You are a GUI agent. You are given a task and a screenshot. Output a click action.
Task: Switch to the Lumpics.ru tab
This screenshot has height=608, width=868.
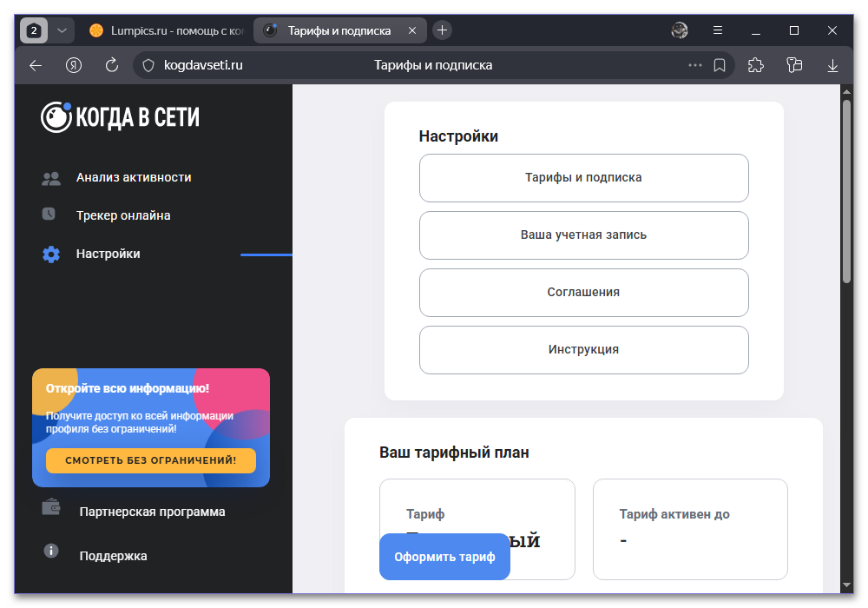pos(166,30)
